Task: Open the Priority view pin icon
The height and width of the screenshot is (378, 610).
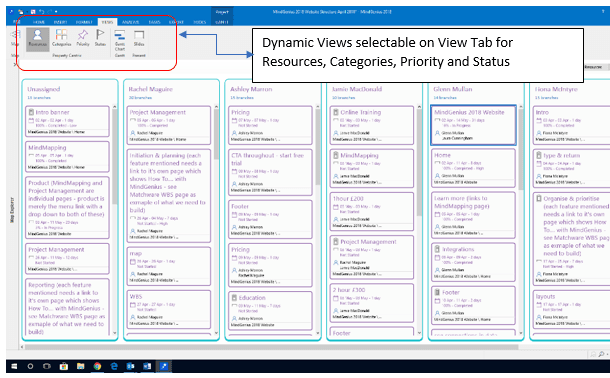Action: [82, 38]
